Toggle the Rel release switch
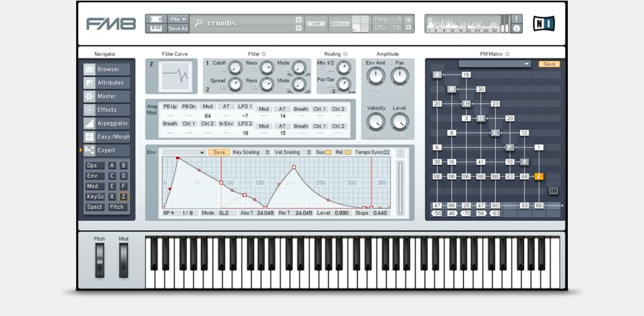The width and height of the screenshot is (644, 316). pyautogui.click(x=348, y=152)
